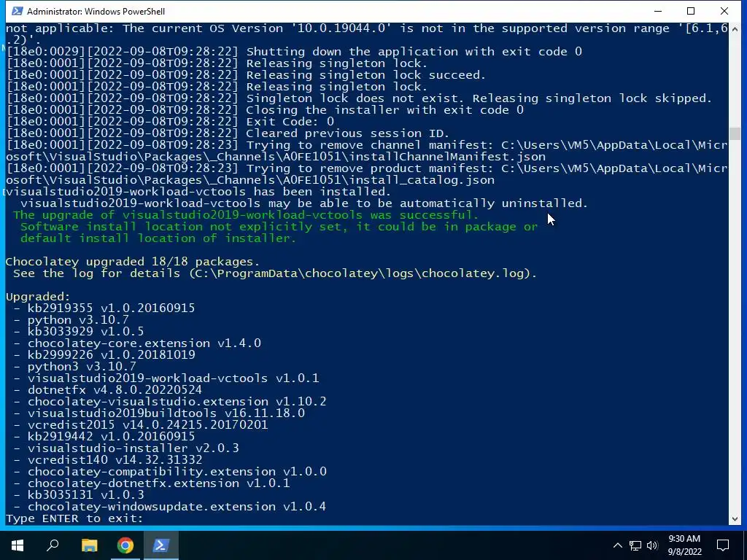Click 'default install location of installer.' line
The image size is (747, 560).
pyautogui.click(x=158, y=238)
